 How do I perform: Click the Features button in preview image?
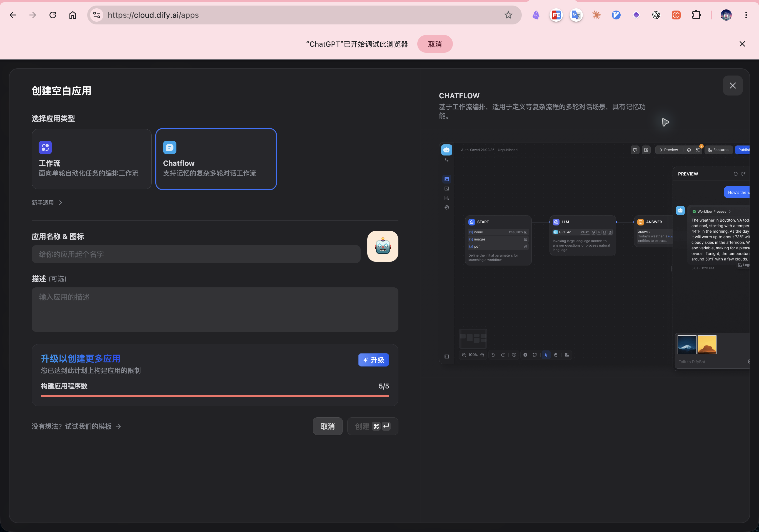(x=718, y=150)
